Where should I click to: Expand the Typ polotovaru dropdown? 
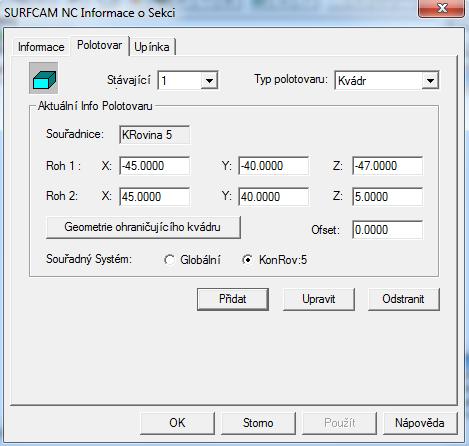coord(430,80)
